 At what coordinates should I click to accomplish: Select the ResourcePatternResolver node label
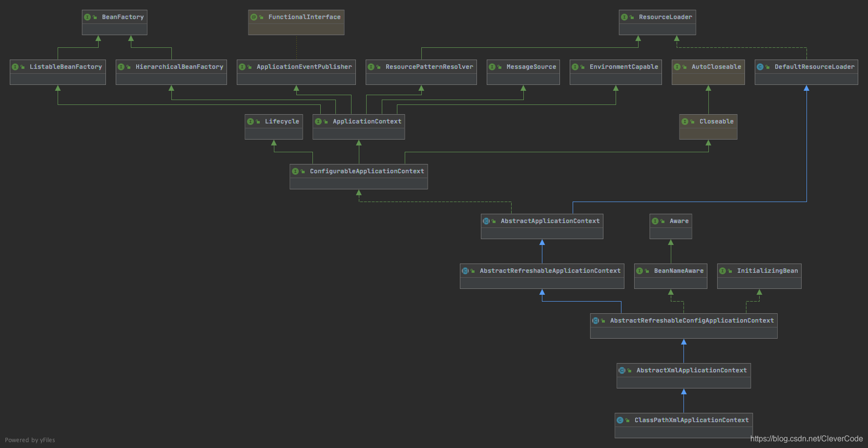point(430,67)
